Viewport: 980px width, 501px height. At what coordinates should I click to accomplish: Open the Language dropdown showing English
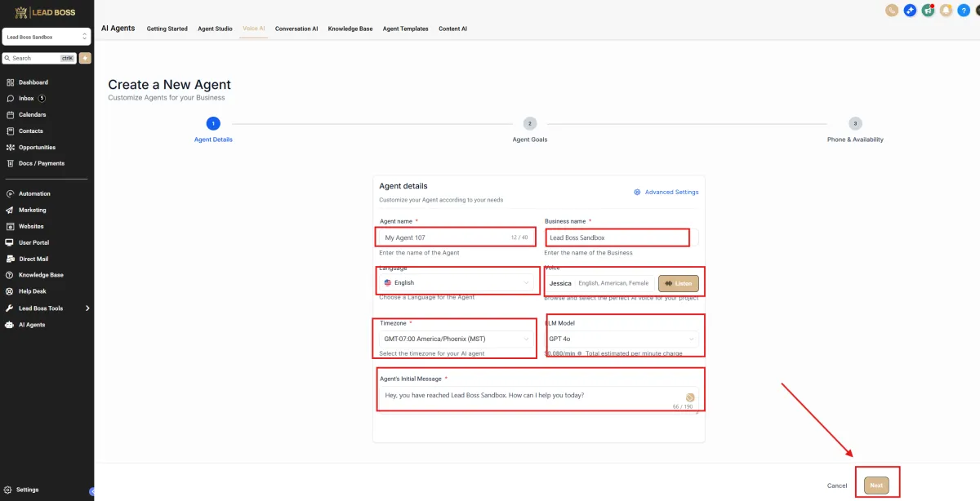(x=457, y=282)
